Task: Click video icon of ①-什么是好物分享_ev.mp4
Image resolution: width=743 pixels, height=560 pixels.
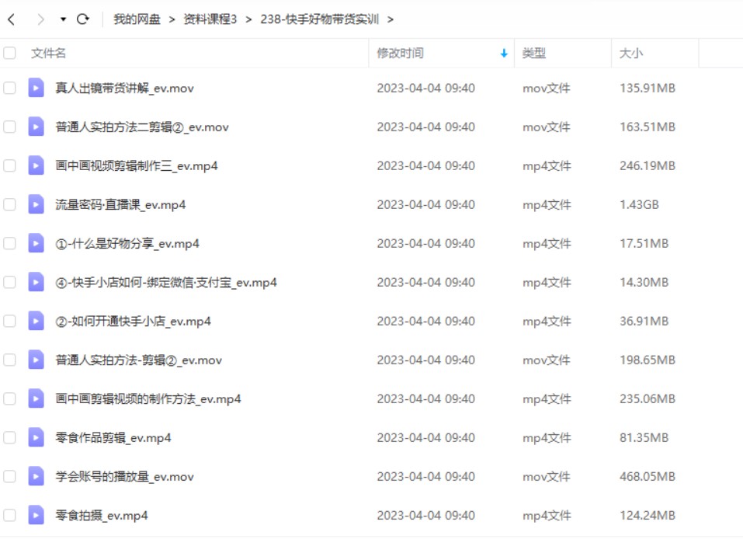Action: (x=36, y=243)
